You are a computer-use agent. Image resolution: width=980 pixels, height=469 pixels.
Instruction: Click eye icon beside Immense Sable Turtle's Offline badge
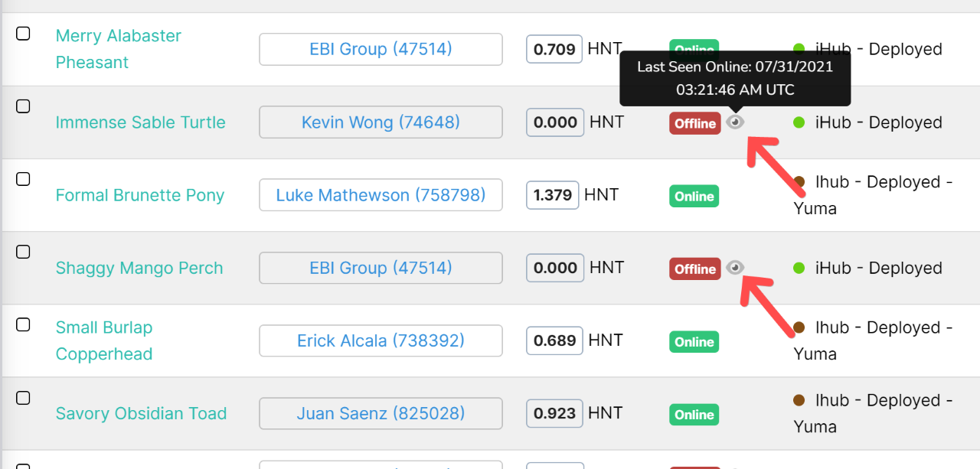pos(735,122)
